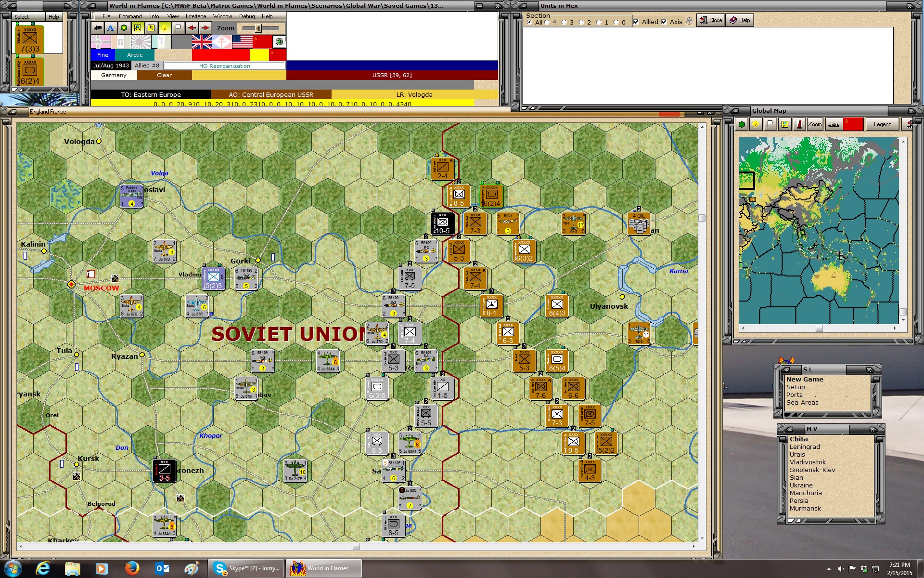
Task: Click the weather sun icon in main toolbar
Action: 165,28
